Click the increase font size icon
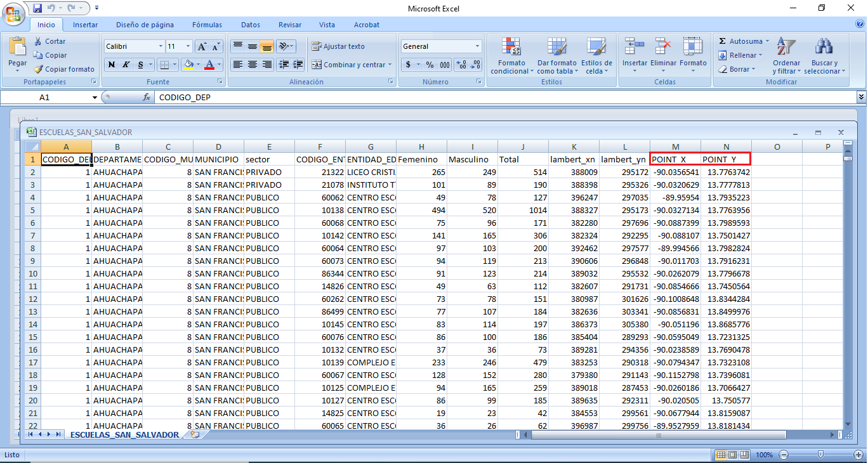868x463 pixels. [201, 45]
